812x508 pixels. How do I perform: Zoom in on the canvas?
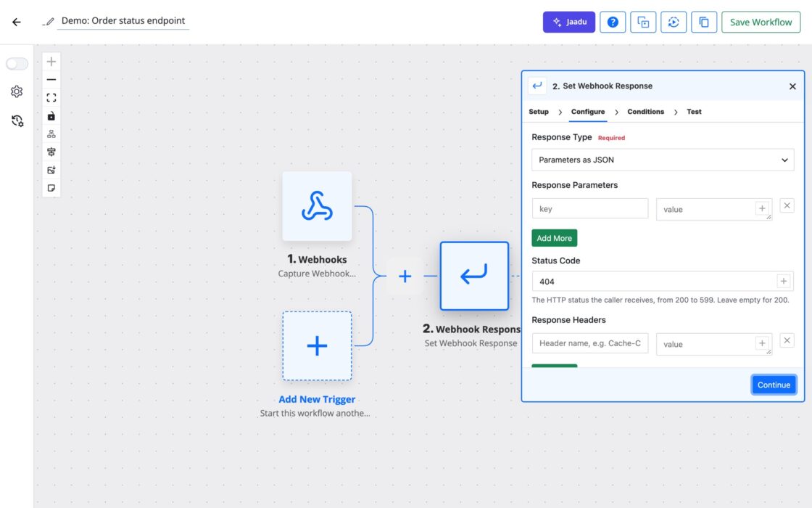51,62
